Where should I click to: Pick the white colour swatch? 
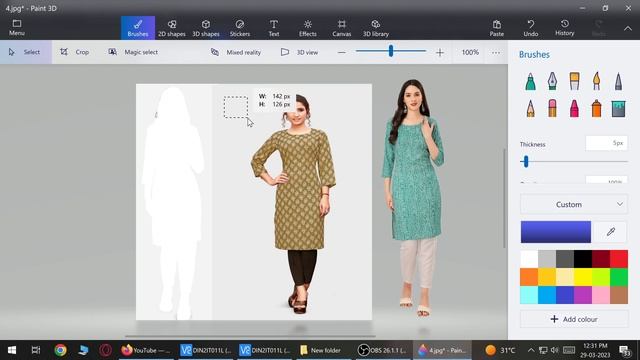[529, 259]
